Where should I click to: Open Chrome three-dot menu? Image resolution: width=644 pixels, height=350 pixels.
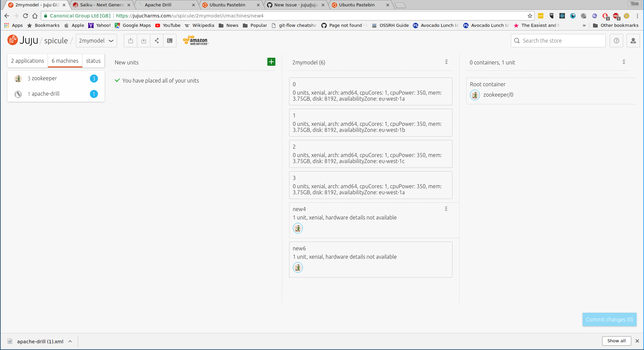coord(637,16)
